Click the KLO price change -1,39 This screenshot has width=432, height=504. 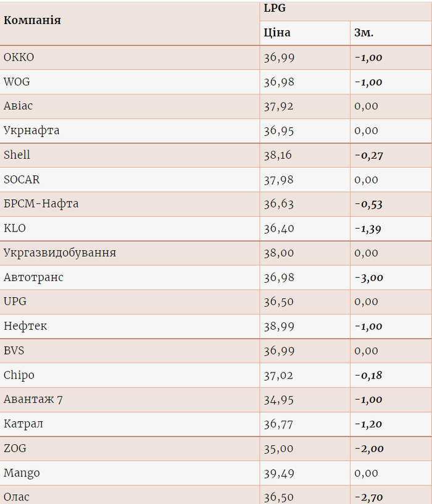pos(368,229)
